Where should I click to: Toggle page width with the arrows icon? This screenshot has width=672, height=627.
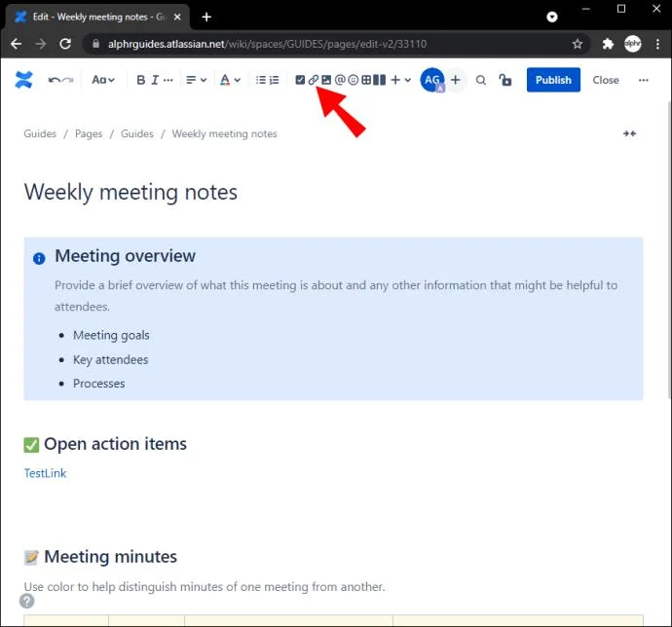point(629,133)
